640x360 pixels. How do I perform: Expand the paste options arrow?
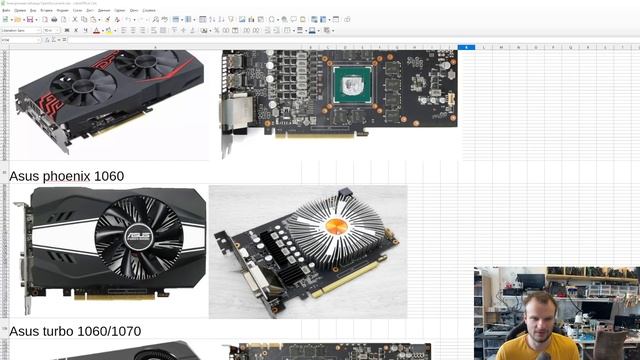click(x=99, y=20)
